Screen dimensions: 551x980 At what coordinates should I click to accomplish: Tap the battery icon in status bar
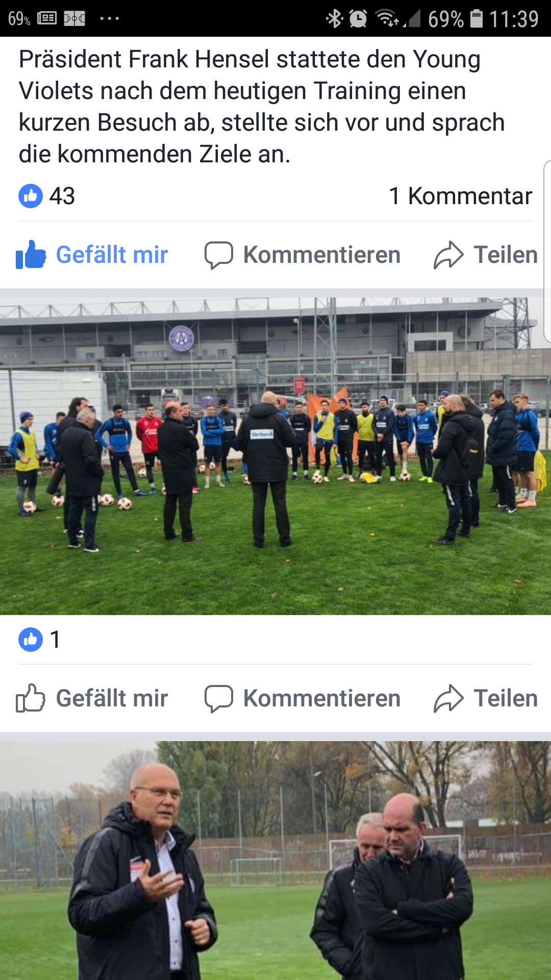pos(476,19)
